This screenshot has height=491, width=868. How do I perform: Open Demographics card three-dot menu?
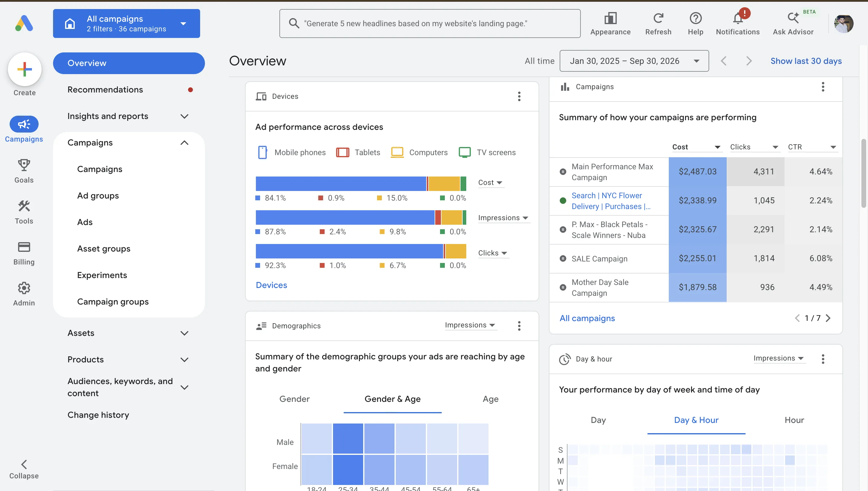[x=519, y=326]
